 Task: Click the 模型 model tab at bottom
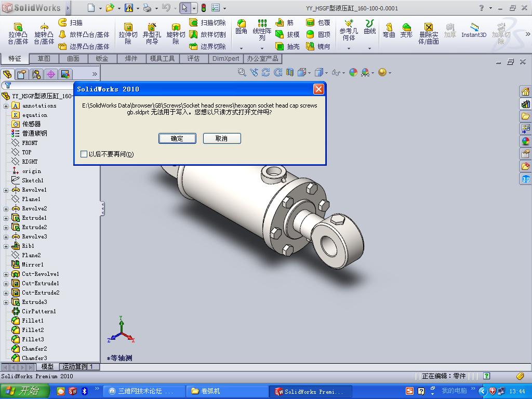click(47, 367)
